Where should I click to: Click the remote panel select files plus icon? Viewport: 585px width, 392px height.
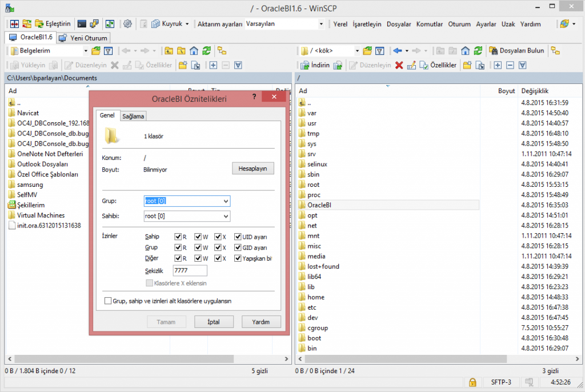coord(498,65)
